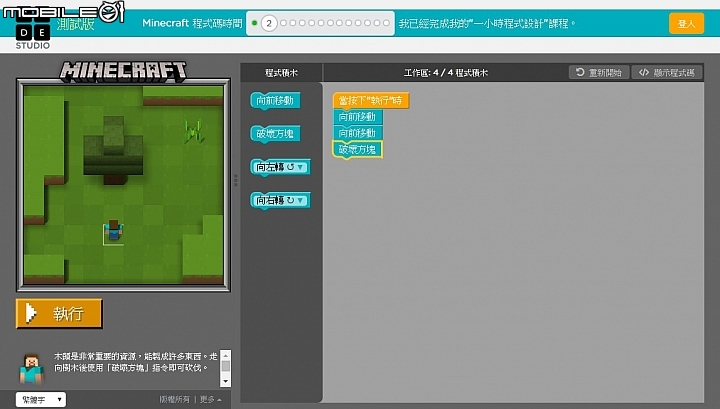This screenshot has height=409, width=720.
Task: Click the tall grass tuft in game view
Action: point(193,131)
